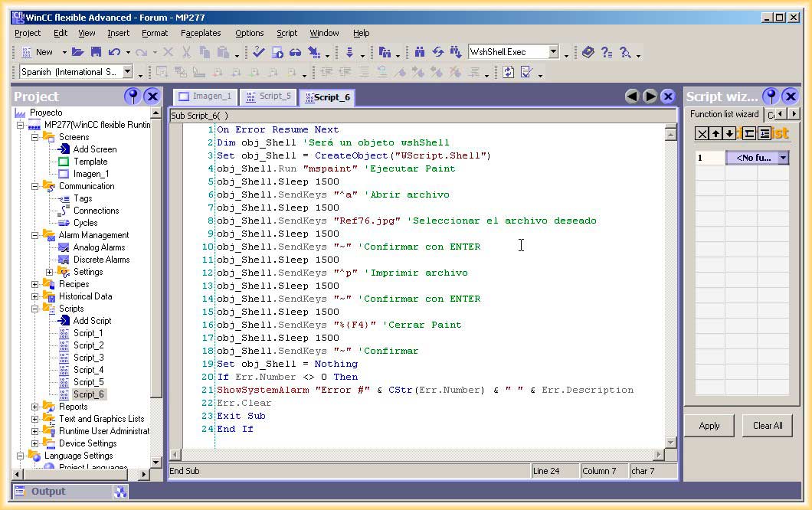The image size is (812, 510).
Task: Toggle the Script wizard pushpin
Action: (771, 96)
